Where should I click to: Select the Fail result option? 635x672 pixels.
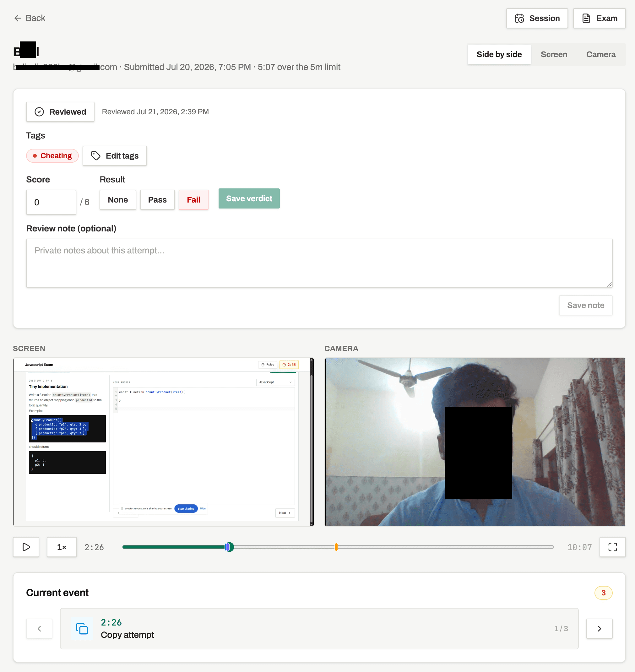pyautogui.click(x=194, y=200)
